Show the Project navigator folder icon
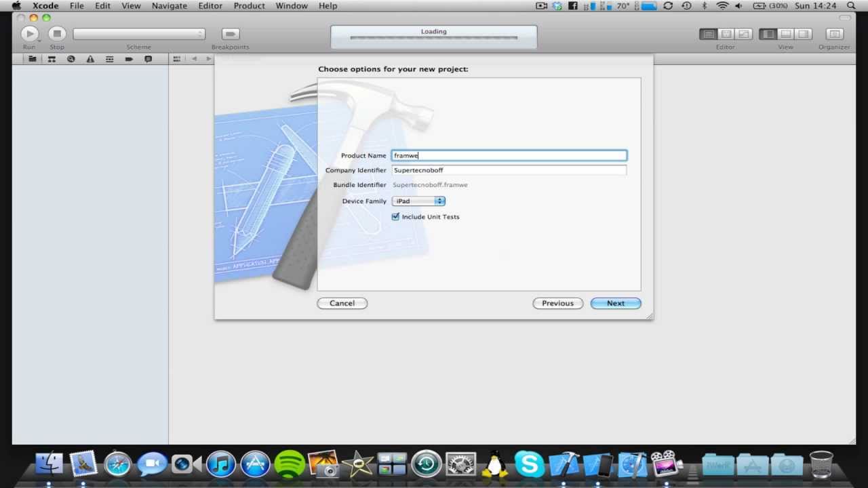 point(32,59)
